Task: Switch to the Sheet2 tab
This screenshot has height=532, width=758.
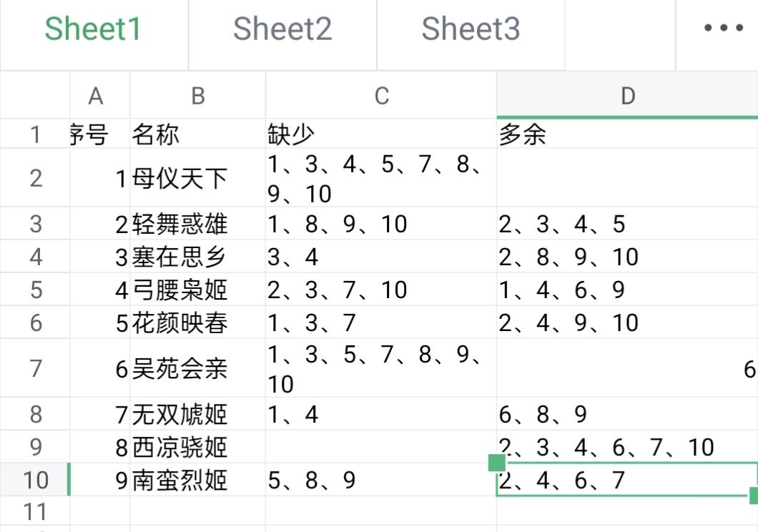Action: click(282, 29)
